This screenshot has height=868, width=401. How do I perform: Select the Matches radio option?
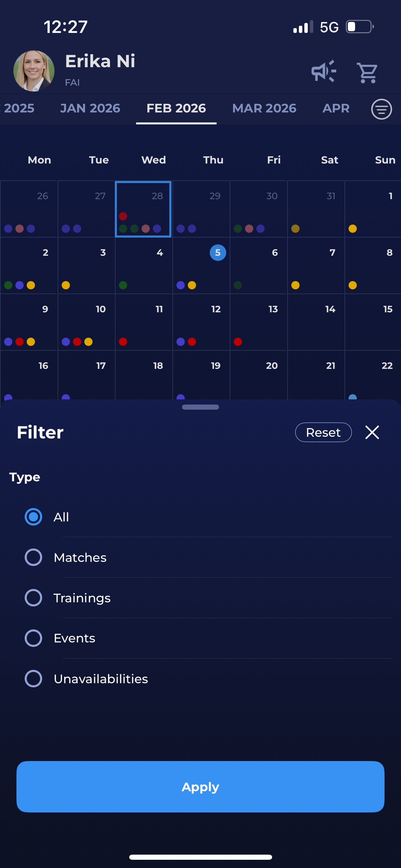pyautogui.click(x=34, y=557)
